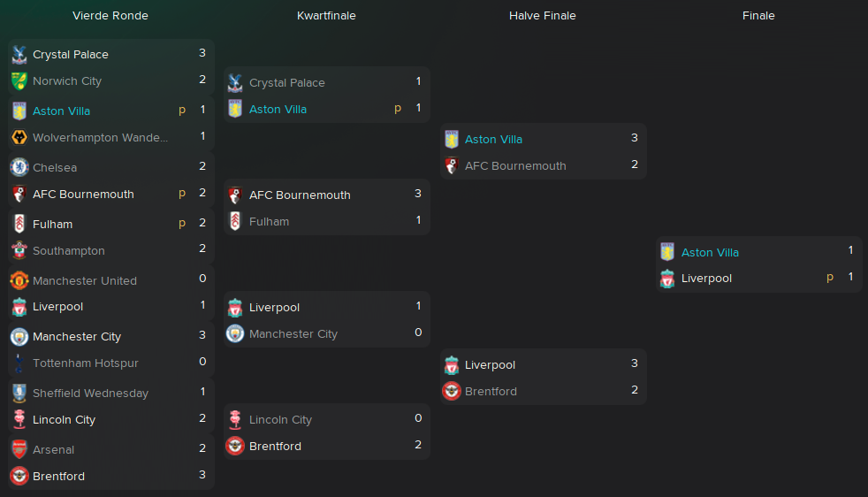Open Lincoln City in Kwartfinale
The width and height of the screenshot is (868, 497).
pyautogui.click(x=281, y=419)
